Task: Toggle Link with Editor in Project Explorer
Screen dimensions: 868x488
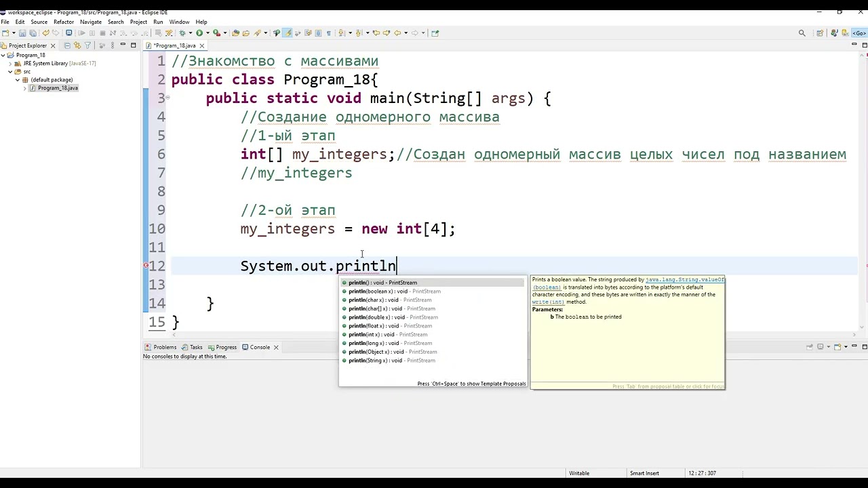Action: tap(77, 45)
